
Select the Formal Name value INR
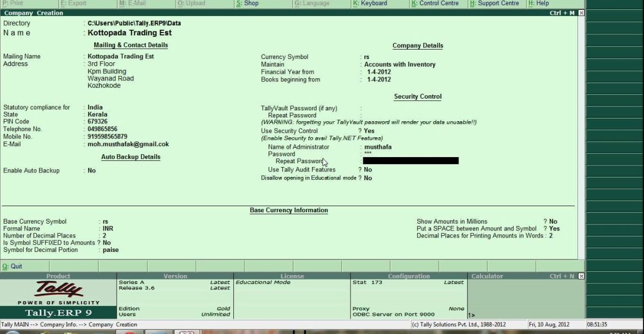(x=108, y=229)
